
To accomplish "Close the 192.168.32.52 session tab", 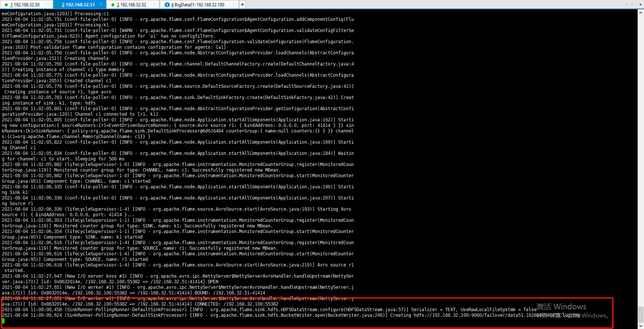I will tap(155, 4).
